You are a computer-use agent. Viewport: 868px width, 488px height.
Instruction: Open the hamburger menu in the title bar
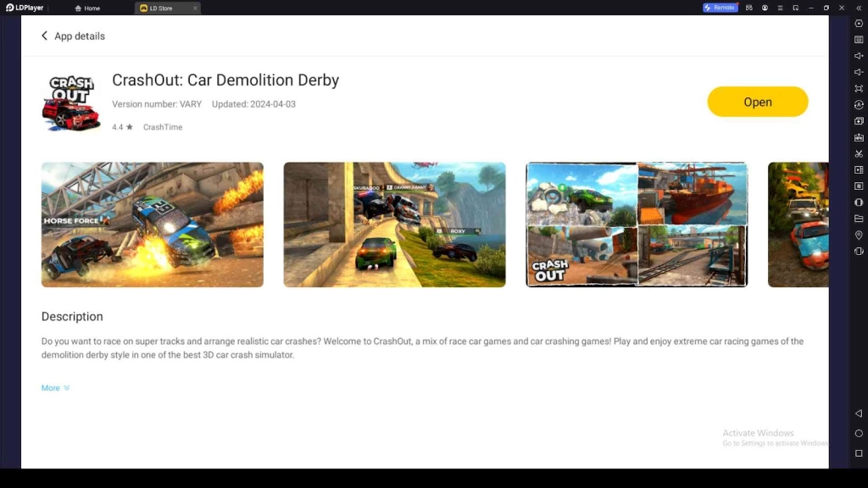pyautogui.click(x=780, y=8)
